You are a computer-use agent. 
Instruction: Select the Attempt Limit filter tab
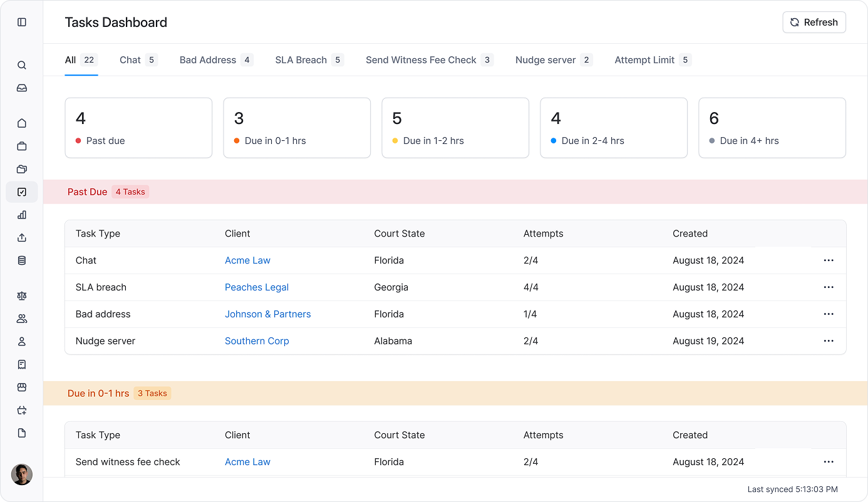click(646, 59)
